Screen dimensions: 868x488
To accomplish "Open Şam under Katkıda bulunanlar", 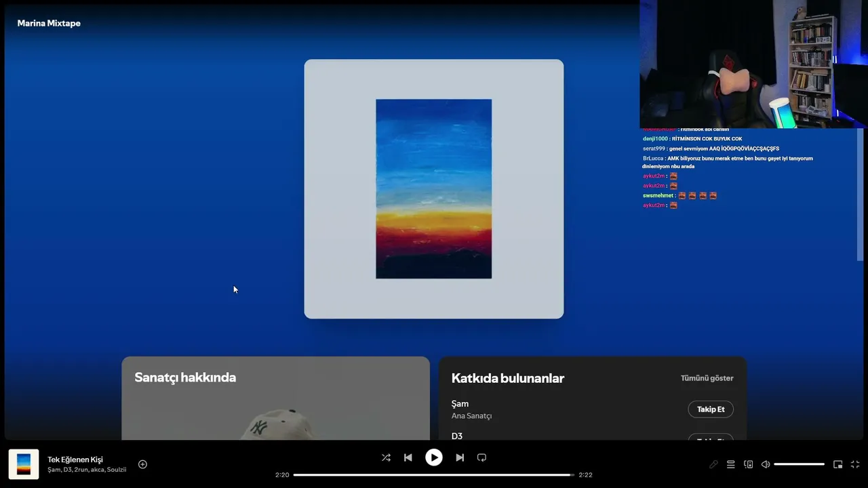I will 460,404.
